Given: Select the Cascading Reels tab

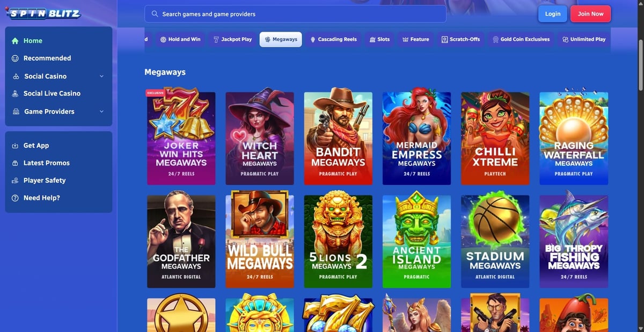Looking at the screenshot, I should pos(333,39).
